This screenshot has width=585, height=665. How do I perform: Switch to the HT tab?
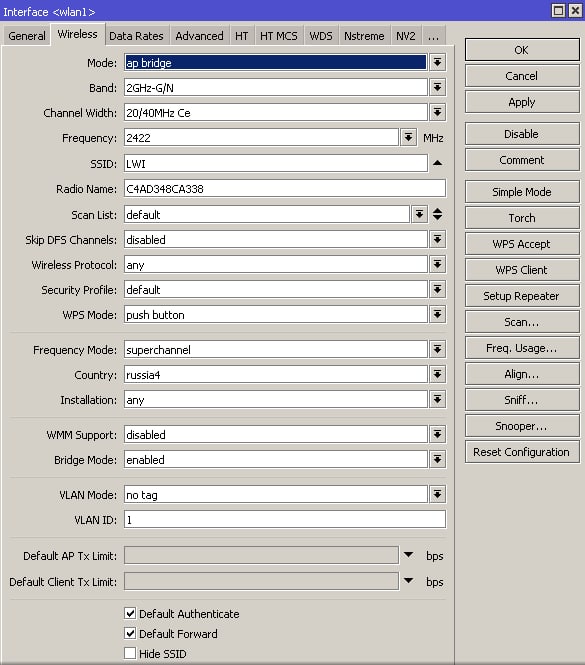tap(242, 36)
